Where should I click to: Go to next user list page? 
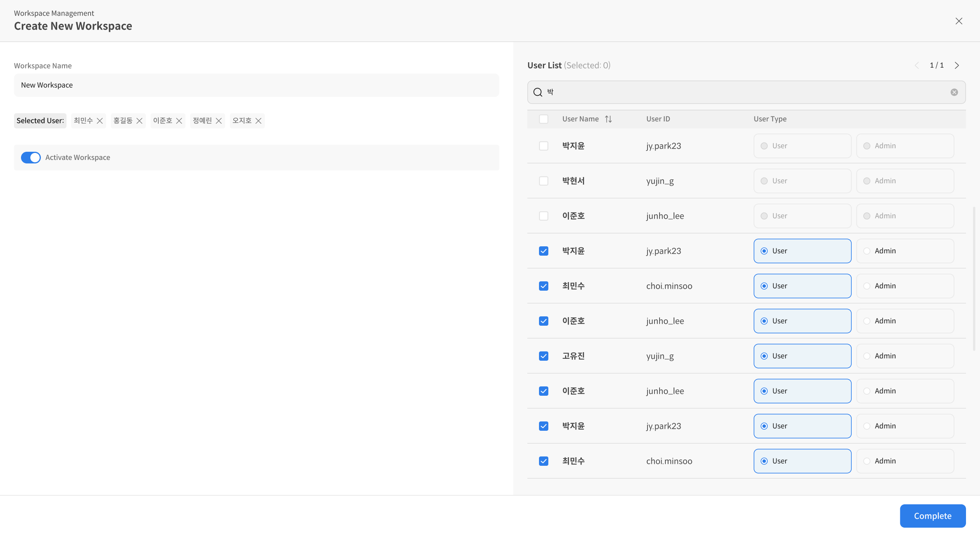pos(957,65)
